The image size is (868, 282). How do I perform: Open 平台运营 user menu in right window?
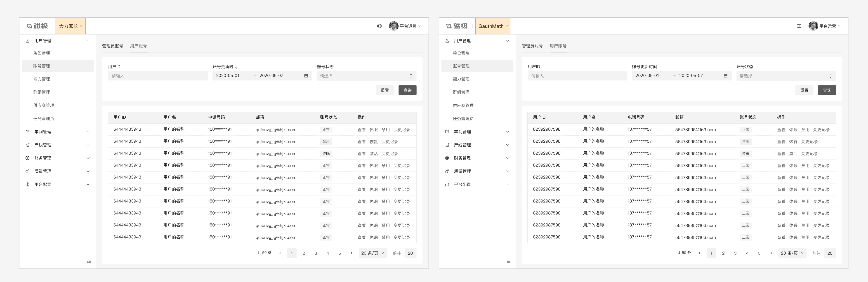824,26
